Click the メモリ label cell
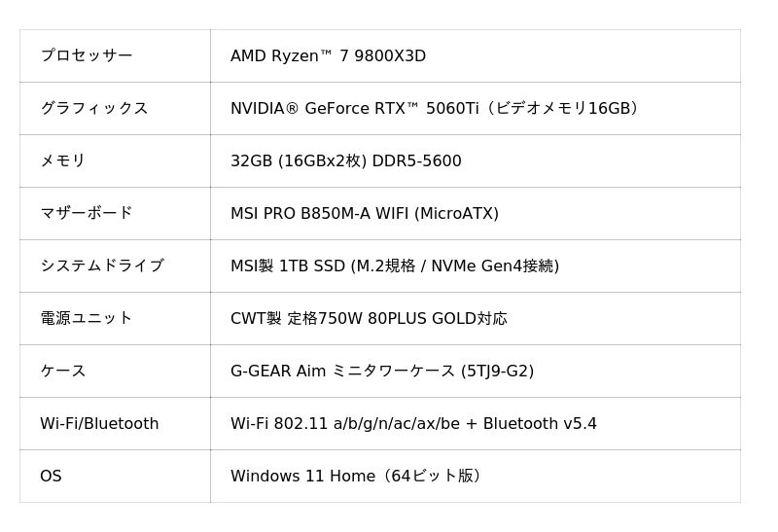The width and height of the screenshot is (778, 532). (x=62, y=161)
